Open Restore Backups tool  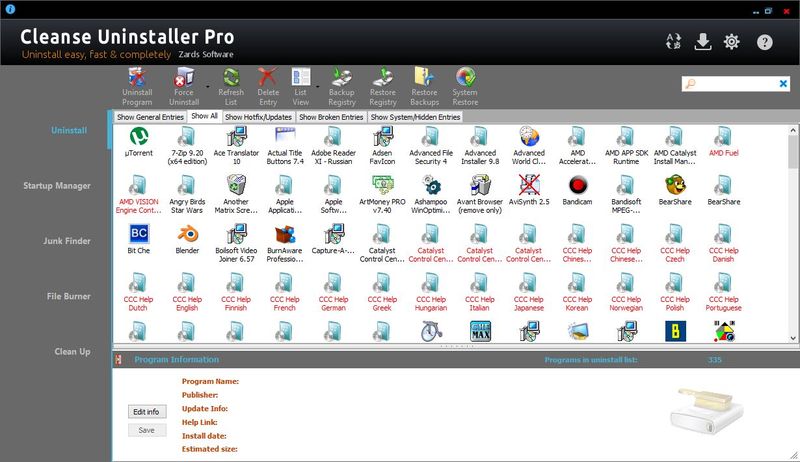[424, 87]
